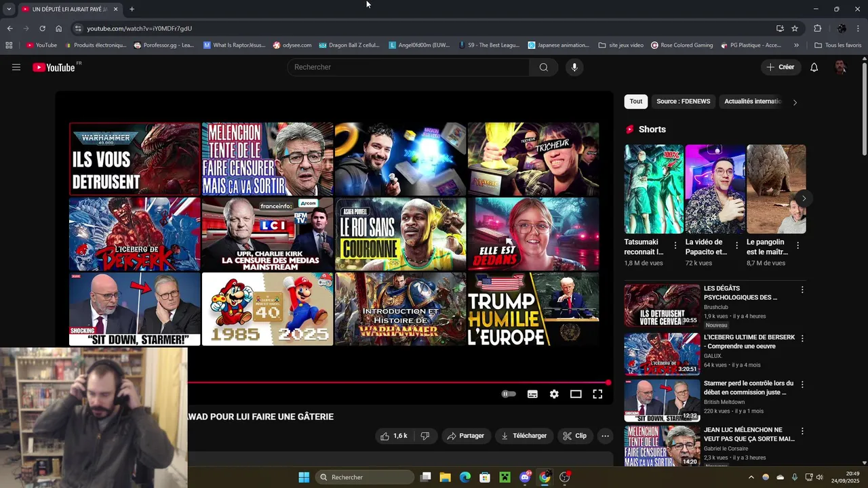Open the Chrome tab search dropdown
Screen dimensions: 868x488
(9, 9)
